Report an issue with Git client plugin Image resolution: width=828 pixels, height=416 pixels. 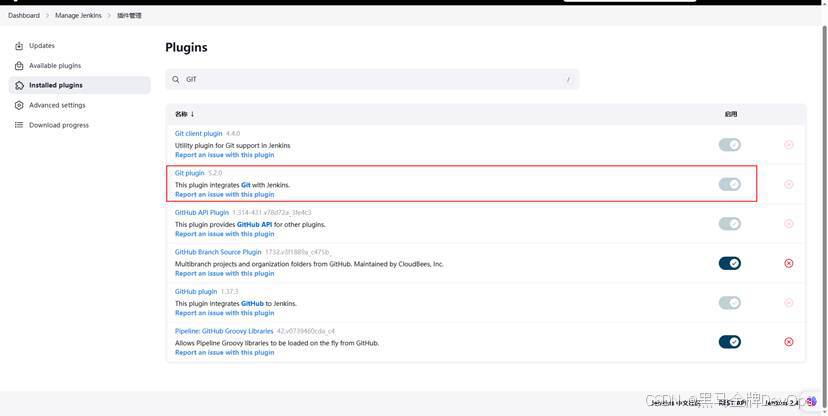pos(224,155)
